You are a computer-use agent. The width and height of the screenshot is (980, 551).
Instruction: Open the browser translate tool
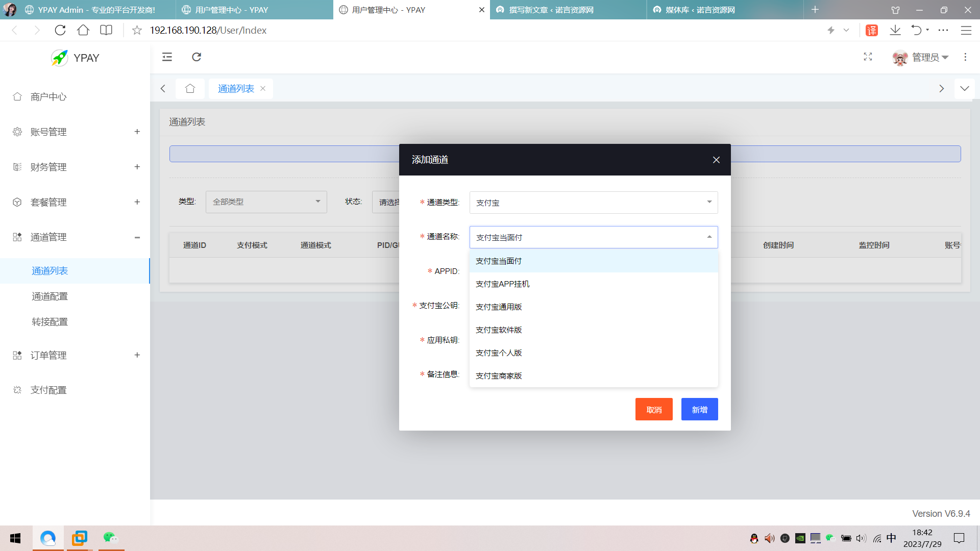click(871, 30)
